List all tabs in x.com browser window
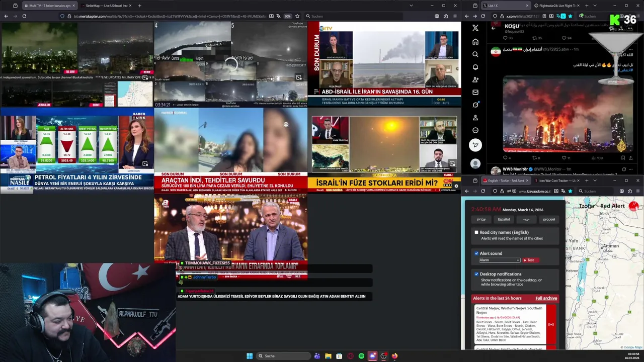Screen dimensions: 644x362 click(x=594, y=6)
